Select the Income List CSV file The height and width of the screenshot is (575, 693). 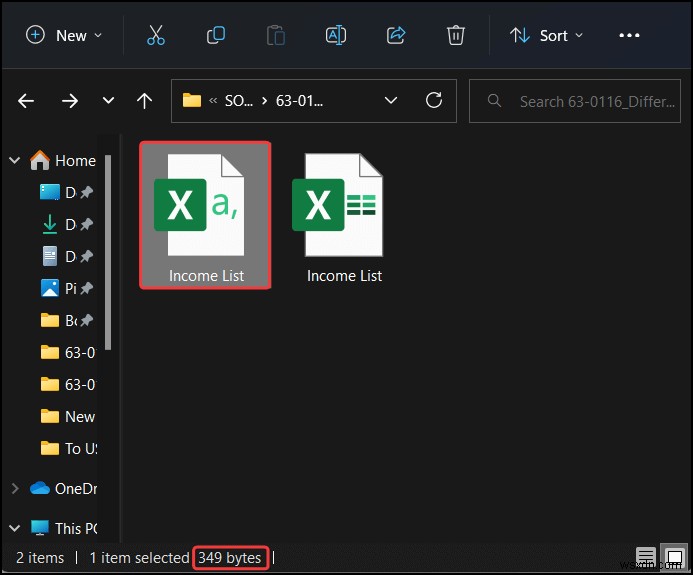click(205, 215)
